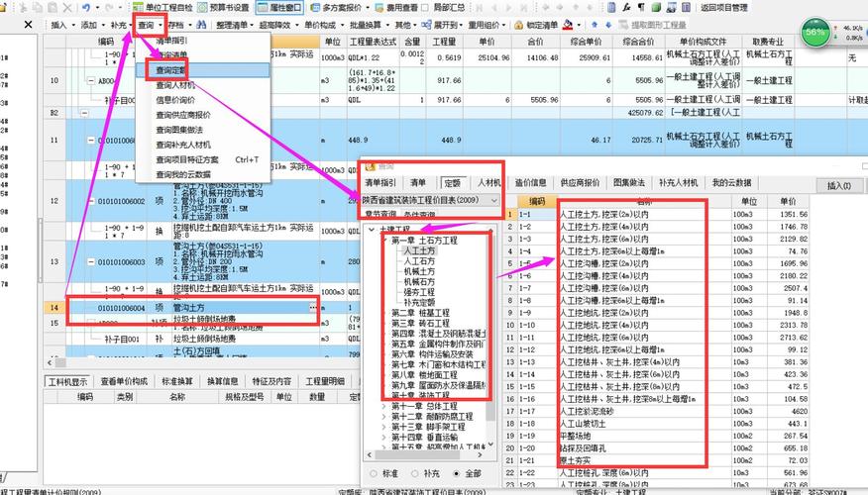The image size is (868, 495).
Task: Toggle the 属性窗口 properties window button
Action: (279, 7)
